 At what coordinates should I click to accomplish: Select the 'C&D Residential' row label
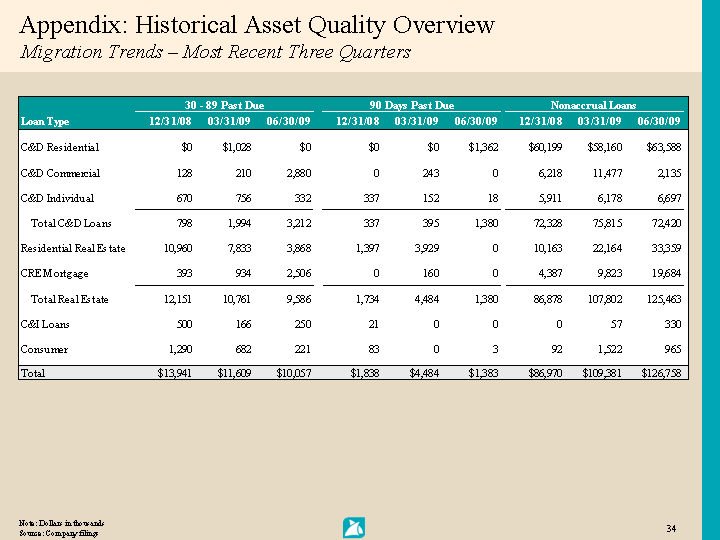[x=59, y=148]
